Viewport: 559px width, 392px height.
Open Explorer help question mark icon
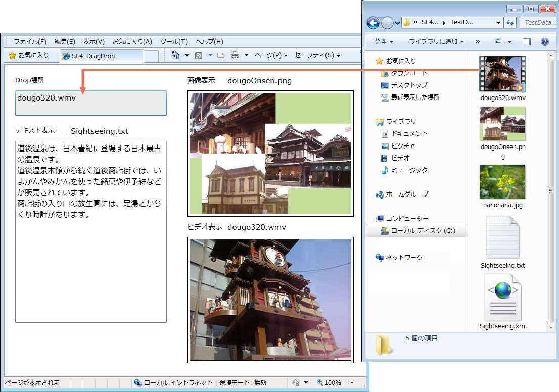point(545,42)
